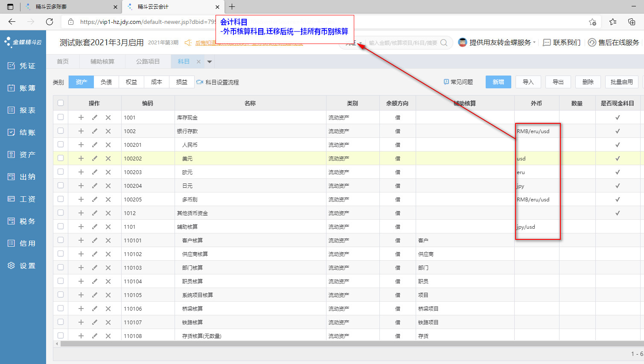Toggle the select-all checkbox in table header
The width and height of the screenshot is (644, 364).
[x=61, y=103]
